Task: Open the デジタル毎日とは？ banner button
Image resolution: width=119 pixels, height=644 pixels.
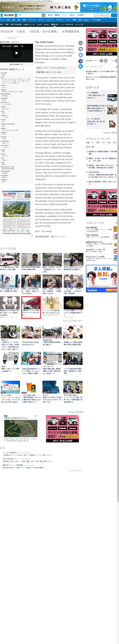Action: tap(91, 10)
